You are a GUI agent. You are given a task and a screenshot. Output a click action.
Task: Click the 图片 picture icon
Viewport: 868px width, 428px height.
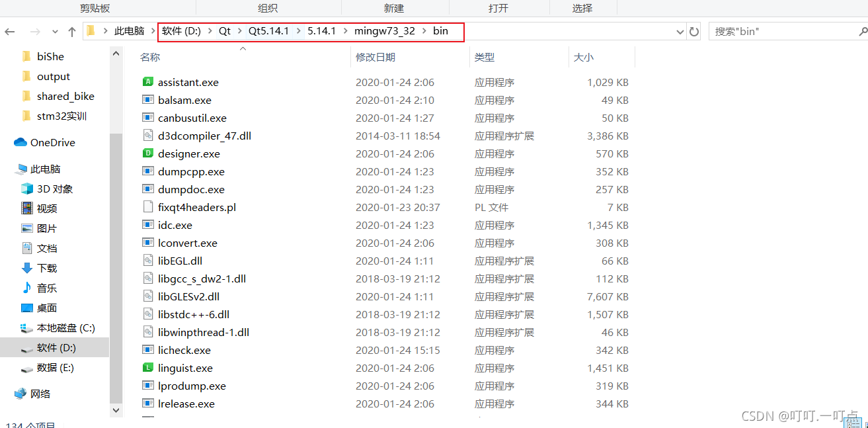[26, 228]
